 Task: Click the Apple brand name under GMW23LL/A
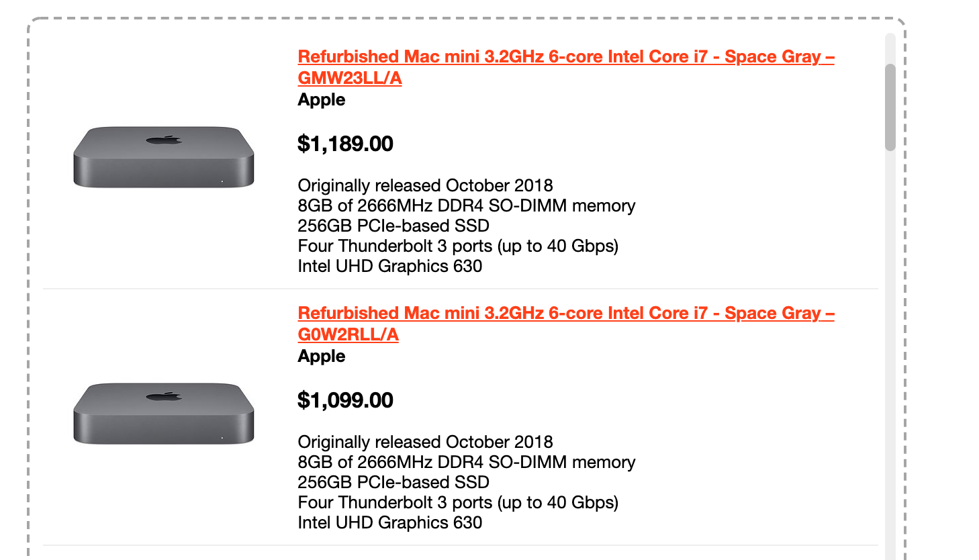coord(322,100)
